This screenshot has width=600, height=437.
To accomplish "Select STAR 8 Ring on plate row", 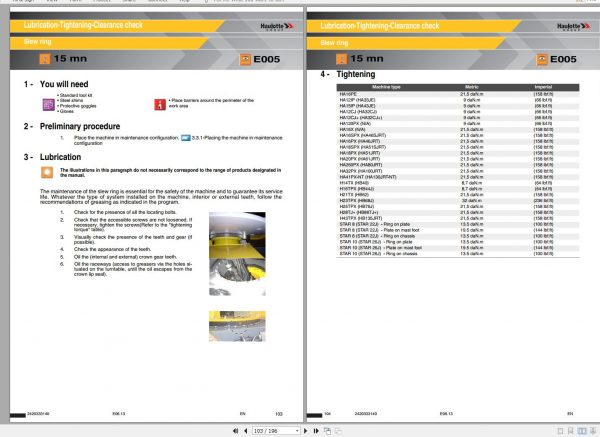I will [458, 224].
